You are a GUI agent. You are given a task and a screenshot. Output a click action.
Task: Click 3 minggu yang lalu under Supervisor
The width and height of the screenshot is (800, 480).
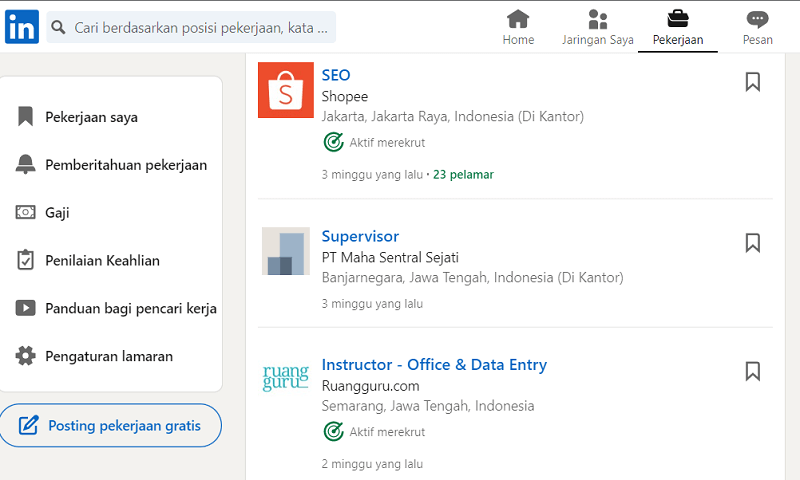372,304
